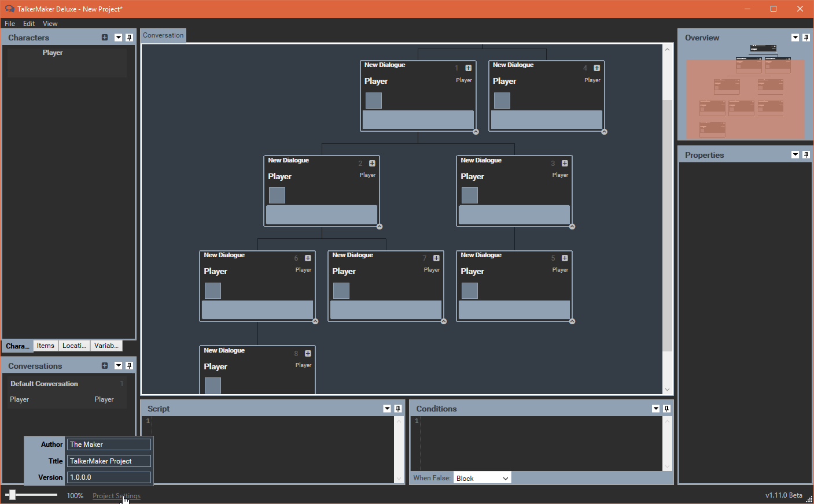Add child node to dialogue node 3

[x=565, y=164]
